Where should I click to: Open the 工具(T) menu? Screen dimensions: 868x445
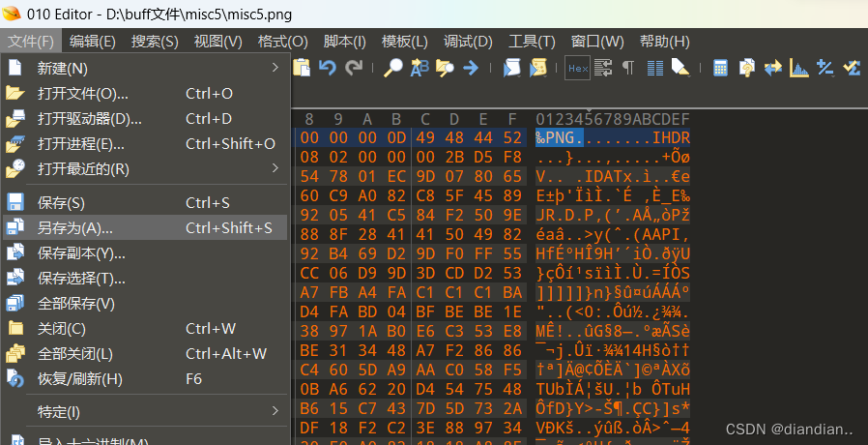(x=532, y=41)
